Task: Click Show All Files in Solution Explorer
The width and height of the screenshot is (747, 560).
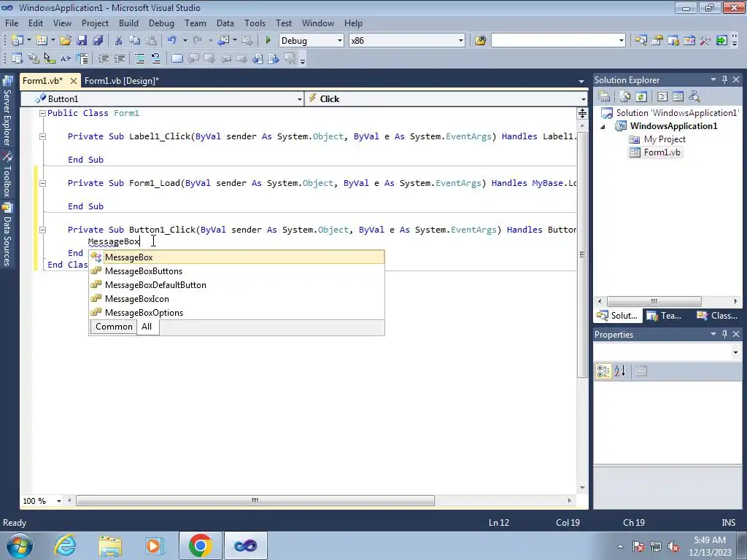Action: pos(625,97)
